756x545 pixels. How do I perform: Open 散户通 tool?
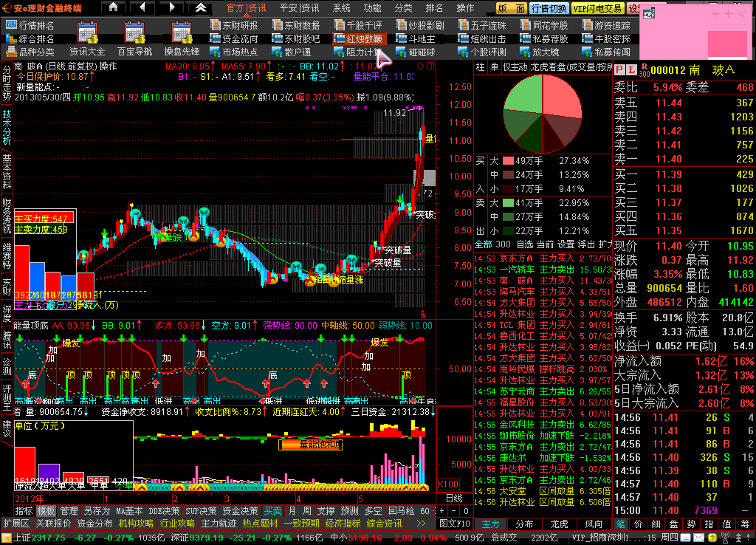click(x=291, y=52)
